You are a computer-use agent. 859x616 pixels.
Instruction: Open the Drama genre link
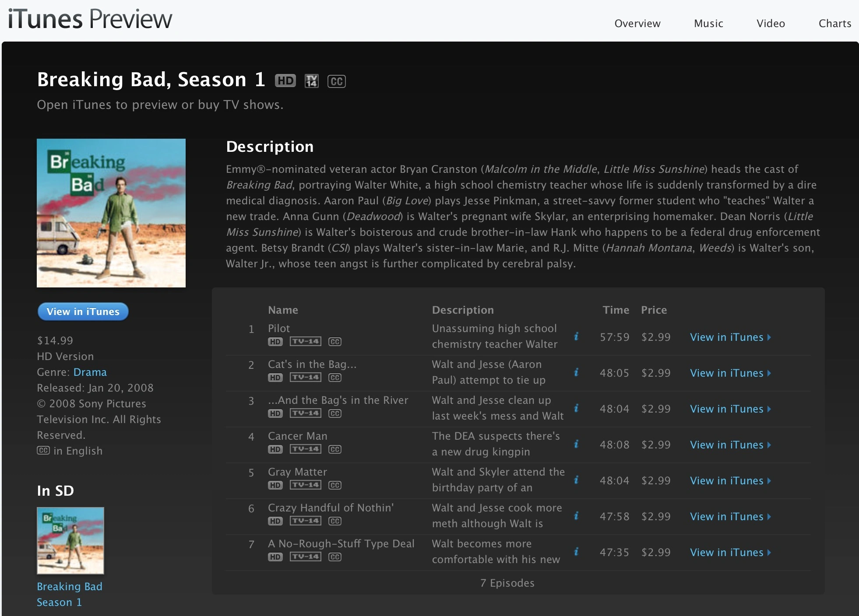(90, 372)
